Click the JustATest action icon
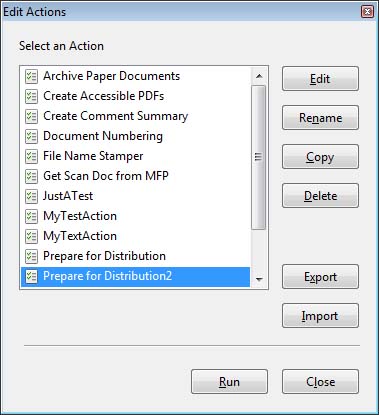This screenshot has height=415, width=379. (x=31, y=196)
